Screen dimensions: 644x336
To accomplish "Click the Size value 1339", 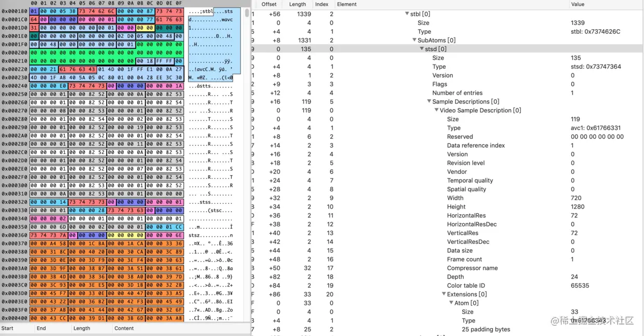I will point(578,23).
